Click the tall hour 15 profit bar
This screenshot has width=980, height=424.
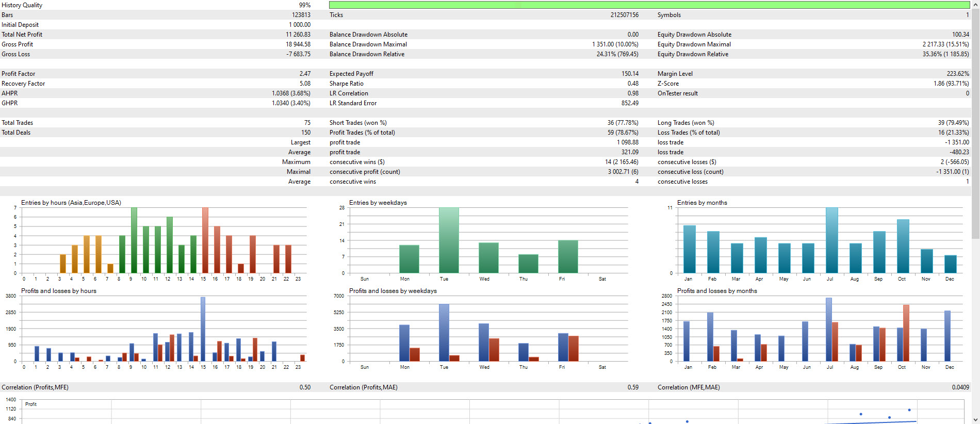203,329
